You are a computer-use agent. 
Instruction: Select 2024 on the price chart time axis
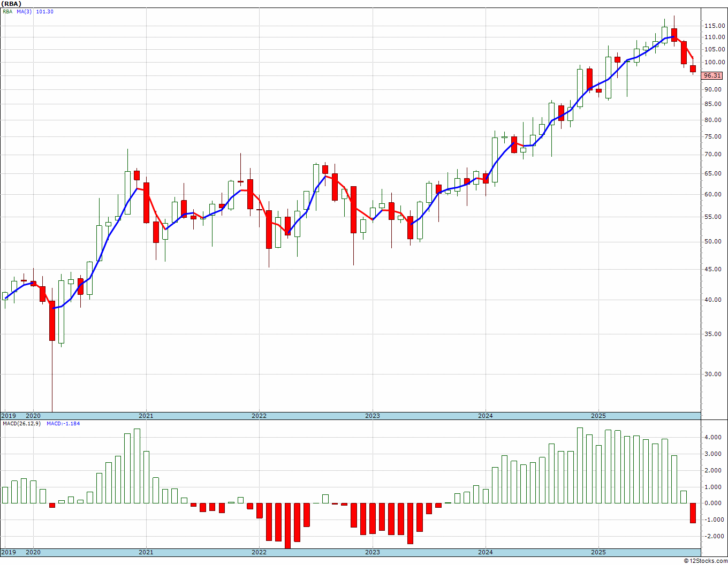point(486,416)
